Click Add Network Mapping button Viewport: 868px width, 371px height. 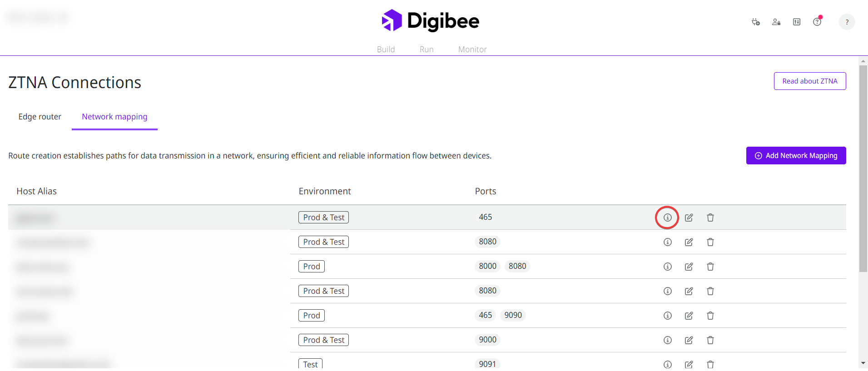(796, 156)
